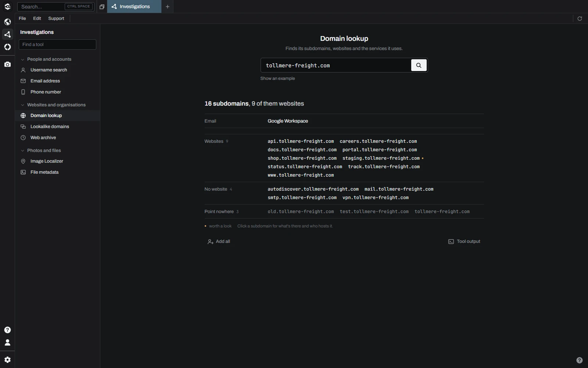Open the Phone number tool
Image resolution: width=588 pixels, height=368 pixels.
click(x=58, y=92)
